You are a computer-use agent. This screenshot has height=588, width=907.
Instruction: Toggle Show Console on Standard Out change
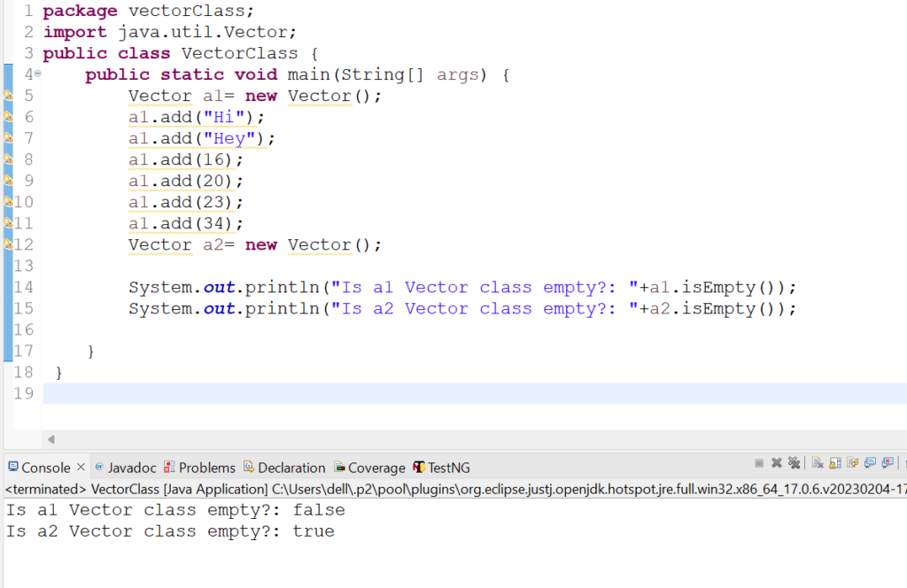(x=870, y=463)
